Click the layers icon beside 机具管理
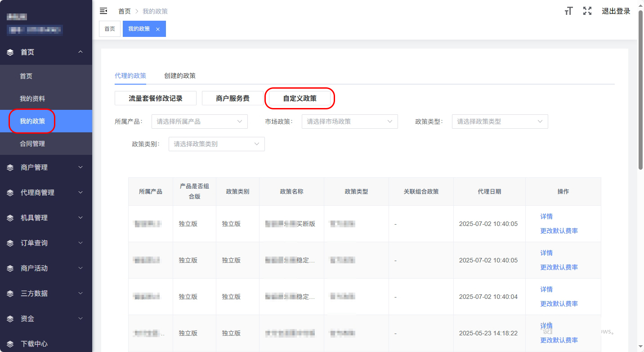The image size is (644, 352). 10,218
